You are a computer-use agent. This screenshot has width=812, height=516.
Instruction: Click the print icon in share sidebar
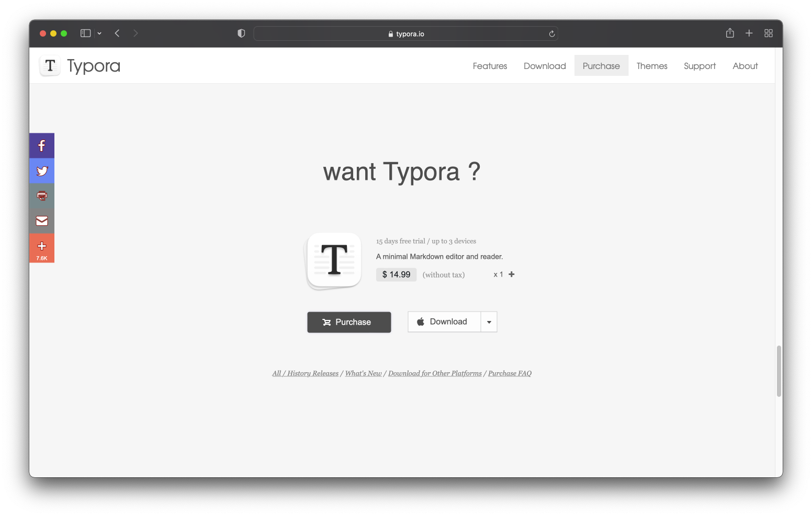point(42,196)
